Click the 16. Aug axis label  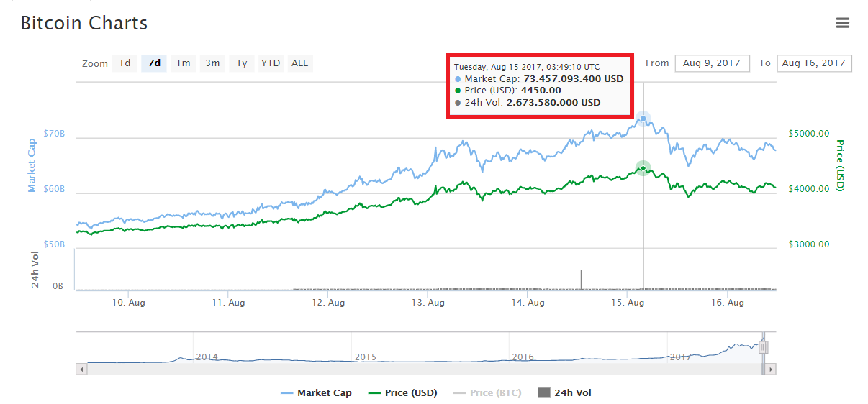pyautogui.click(x=728, y=303)
